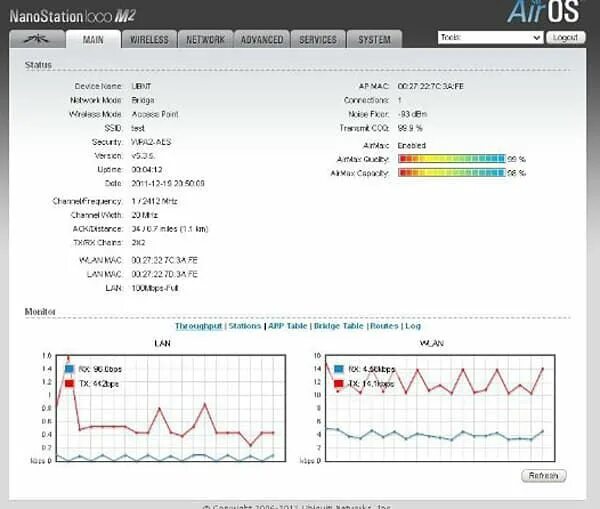The image size is (600, 509).
Task: Click the Logout button
Action: click(565, 37)
